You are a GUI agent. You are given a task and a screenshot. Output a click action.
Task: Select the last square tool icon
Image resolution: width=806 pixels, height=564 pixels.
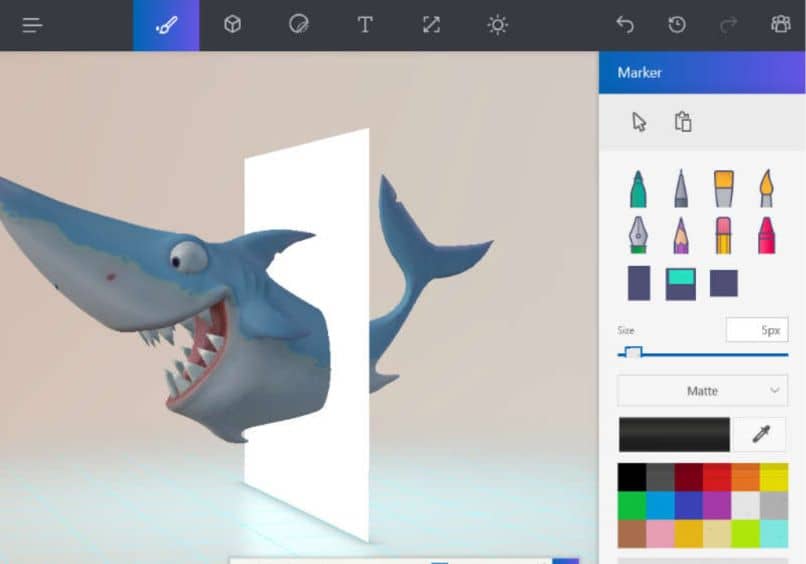coord(724,283)
